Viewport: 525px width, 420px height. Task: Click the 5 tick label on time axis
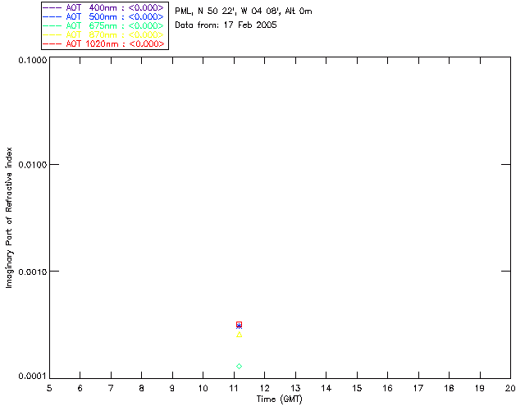pyautogui.click(x=49, y=388)
